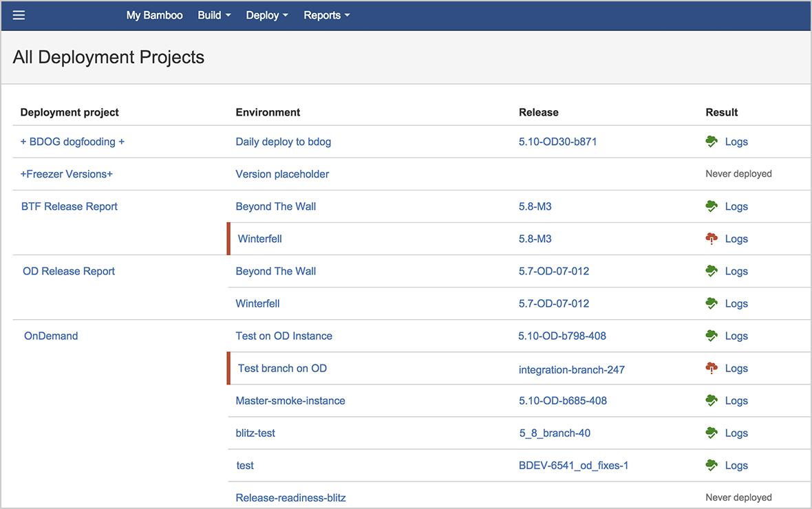Image resolution: width=812 pixels, height=509 pixels.
Task: Click the failed deployment icon for Test branch on OD
Action: tap(712, 368)
